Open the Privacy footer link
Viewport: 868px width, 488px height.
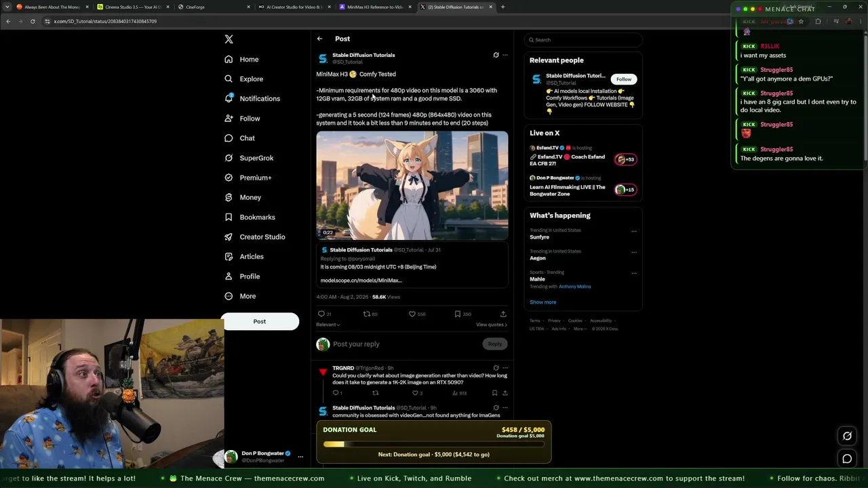coord(554,321)
